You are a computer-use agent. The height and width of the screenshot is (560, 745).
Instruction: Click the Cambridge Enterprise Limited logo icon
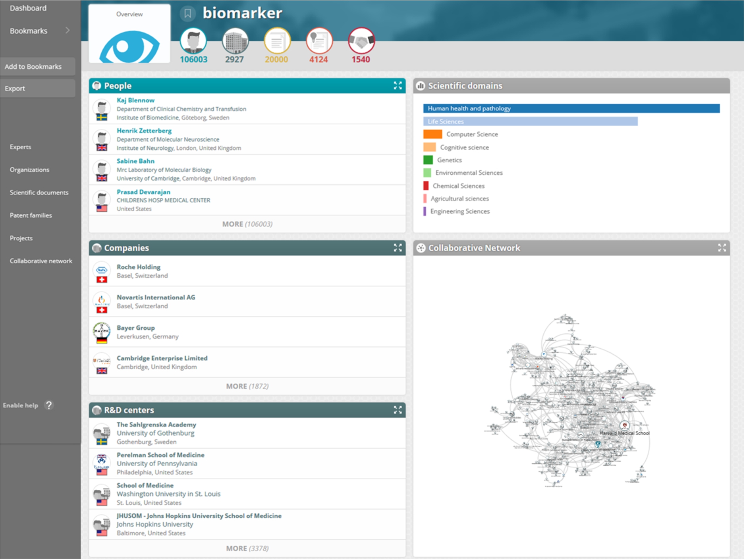[x=102, y=363]
